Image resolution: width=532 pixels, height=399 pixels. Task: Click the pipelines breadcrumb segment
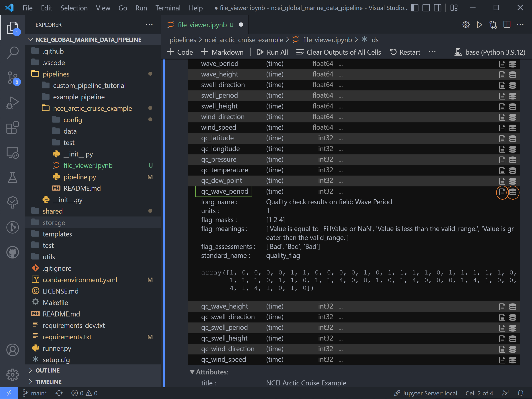click(x=182, y=40)
